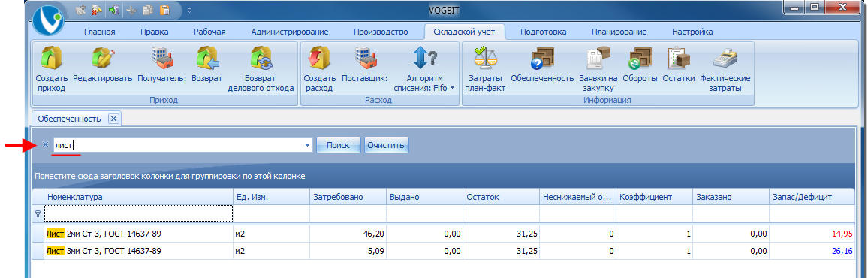Switch to the Правка ribbon tab
Image resolution: width=868 pixels, height=278 pixels.
[155, 32]
